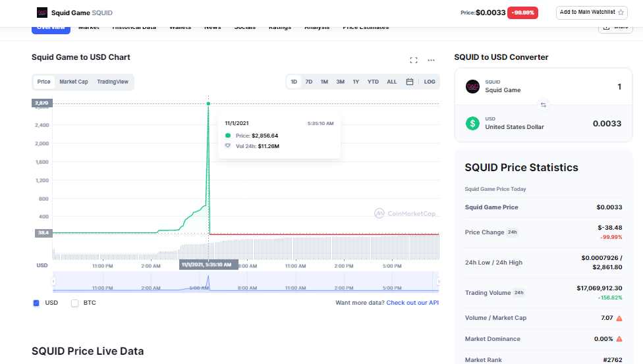Viewport: 643px width, 364px height.
Task: Click the warning icon beside Market Dominance
Action: click(619, 339)
